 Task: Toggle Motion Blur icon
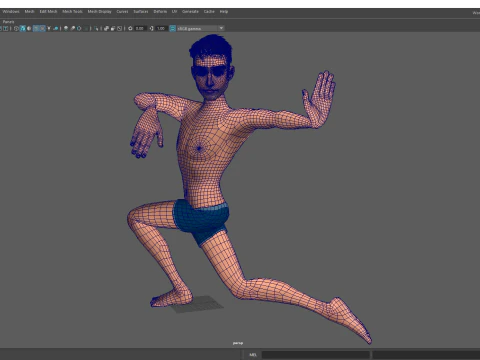click(x=72, y=29)
